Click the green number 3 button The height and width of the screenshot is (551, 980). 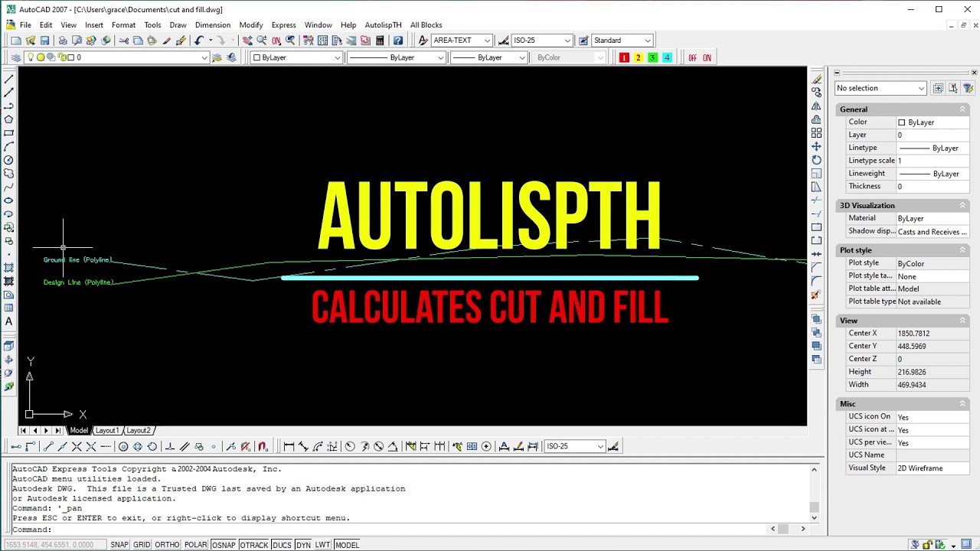(x=652, y=57)
